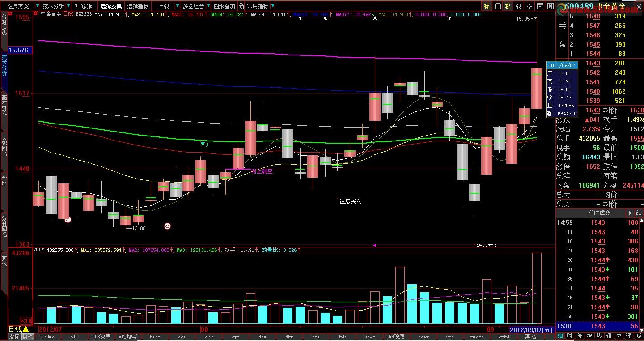644x341 pixels.
Task: Click the 2012/09/07(五) date label
Action: pos(531,329)
